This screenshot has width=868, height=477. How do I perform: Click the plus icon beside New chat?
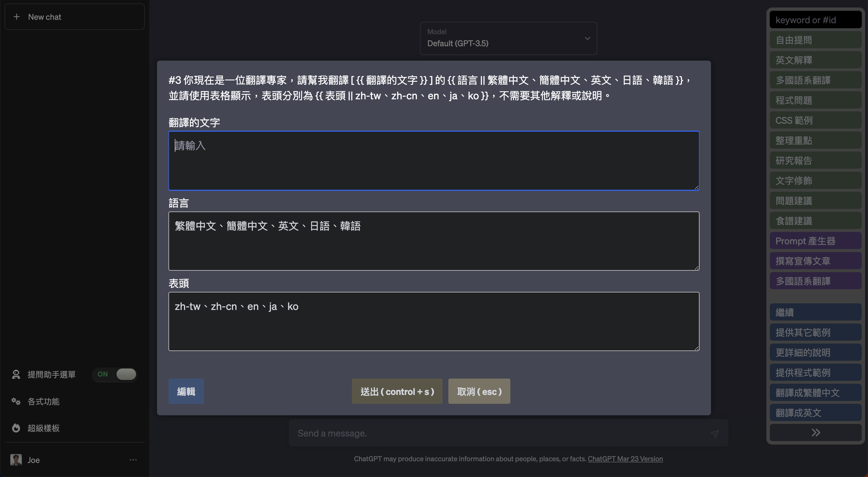click(17, 17)
